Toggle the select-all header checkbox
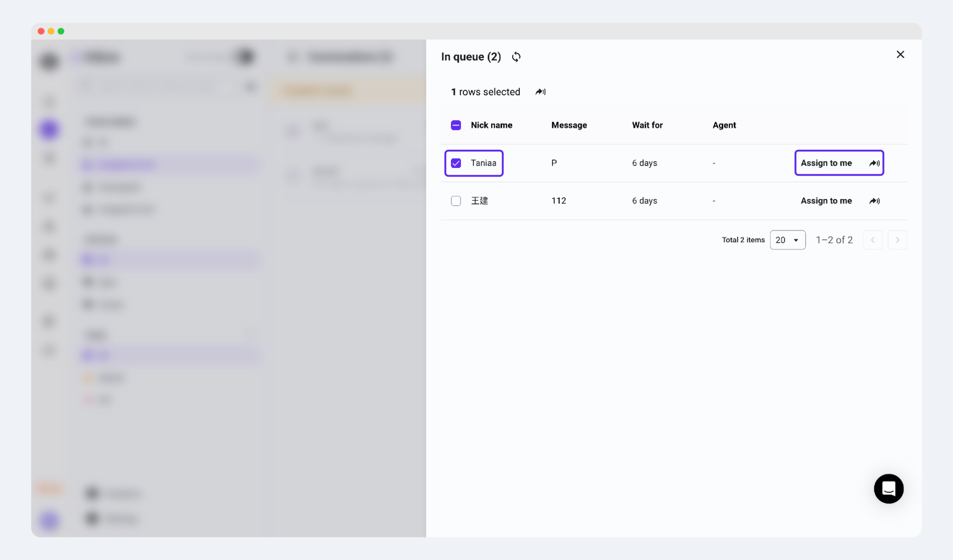Screen dimensions: 953x560 click(x=456, y=125)
